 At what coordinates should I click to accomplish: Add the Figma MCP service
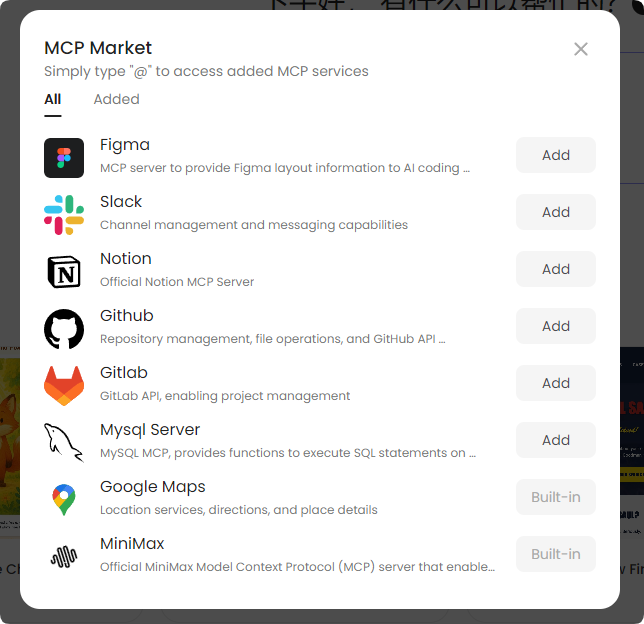point(556,155)
